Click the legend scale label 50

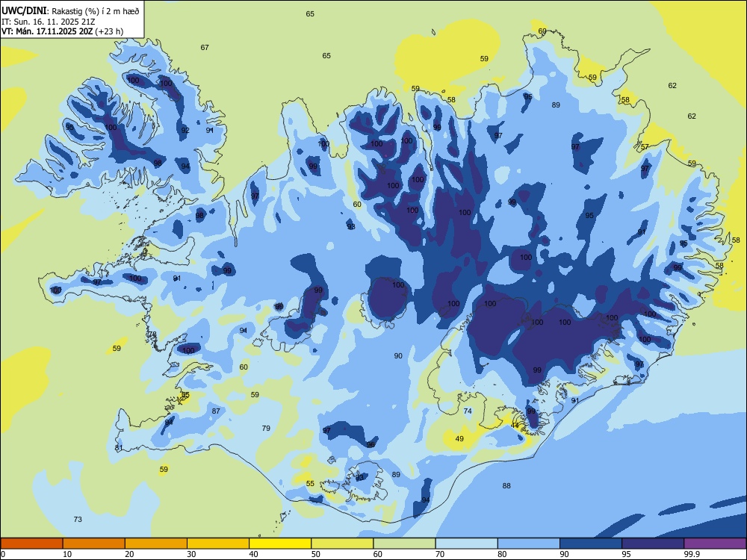click(315, 554)
